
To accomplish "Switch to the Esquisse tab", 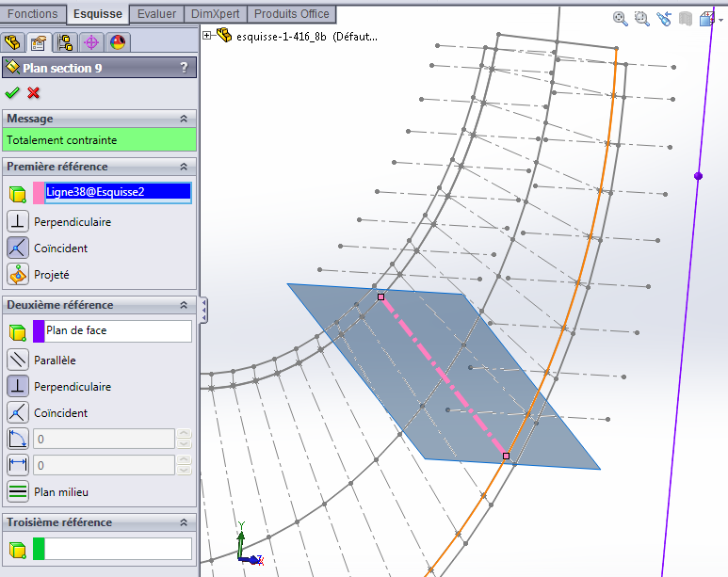I will 98,14.
